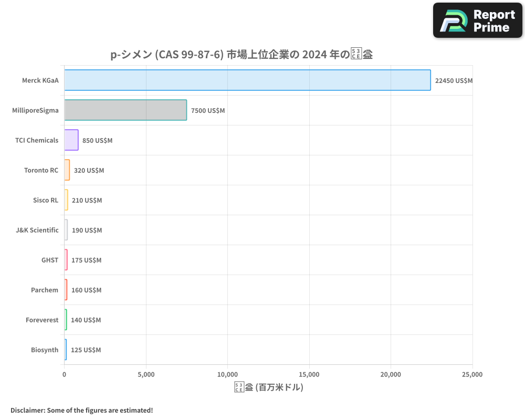Expand the chart title text
Image resolution: width=525 pixels, height=420 pixels.
coord(241,54)
